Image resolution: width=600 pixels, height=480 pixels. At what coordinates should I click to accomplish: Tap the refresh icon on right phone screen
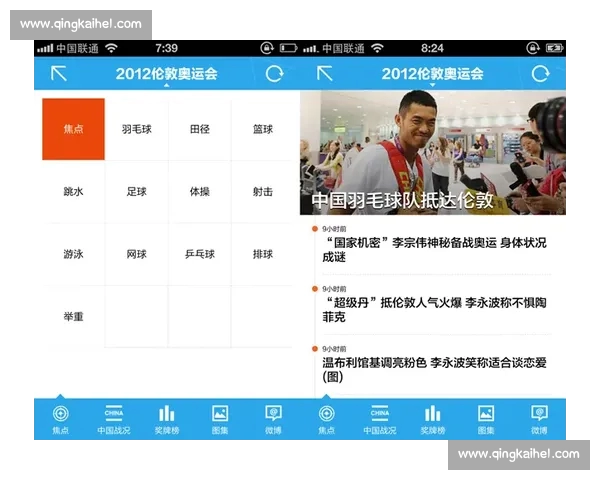tap(540, 74)
